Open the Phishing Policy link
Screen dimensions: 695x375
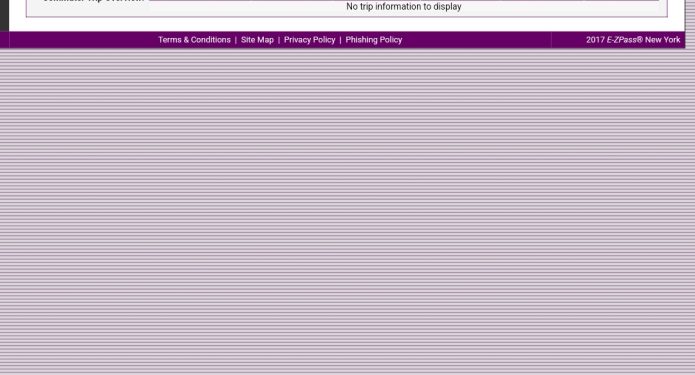(x=374, y=40)
